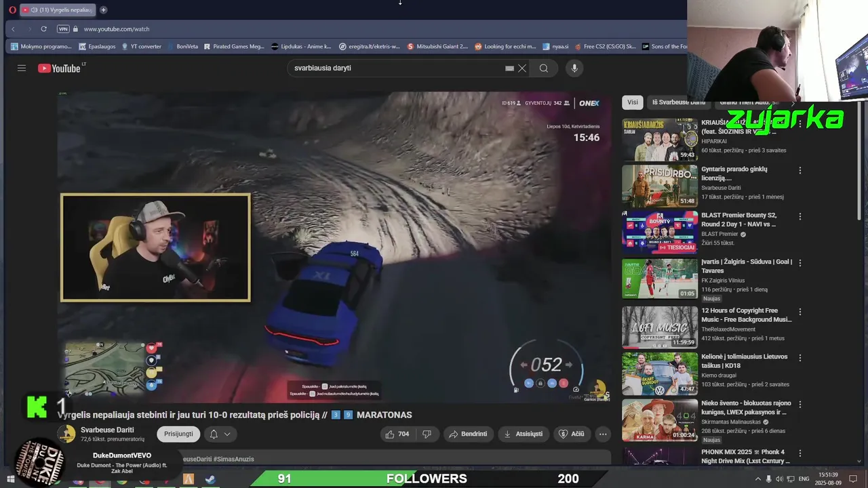Show hidden system tray icons chevron
Image resolution: width=868 pixels, height=488 pixels.
(757, 479)
